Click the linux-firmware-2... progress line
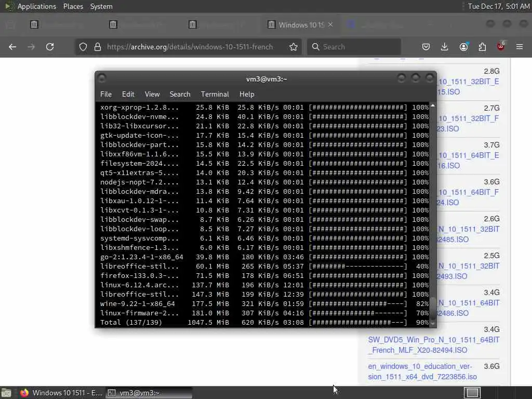The image size is (532, 399). click(x=264, y=313)
